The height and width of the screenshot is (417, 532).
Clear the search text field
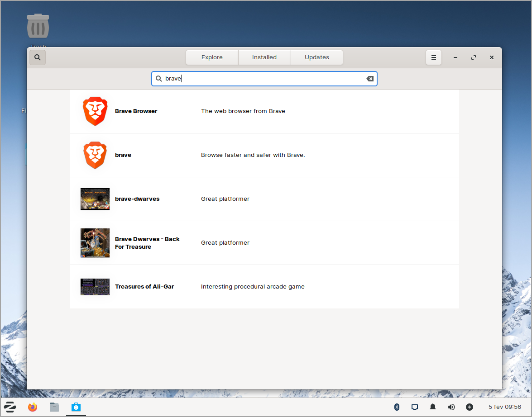[370, 79]
